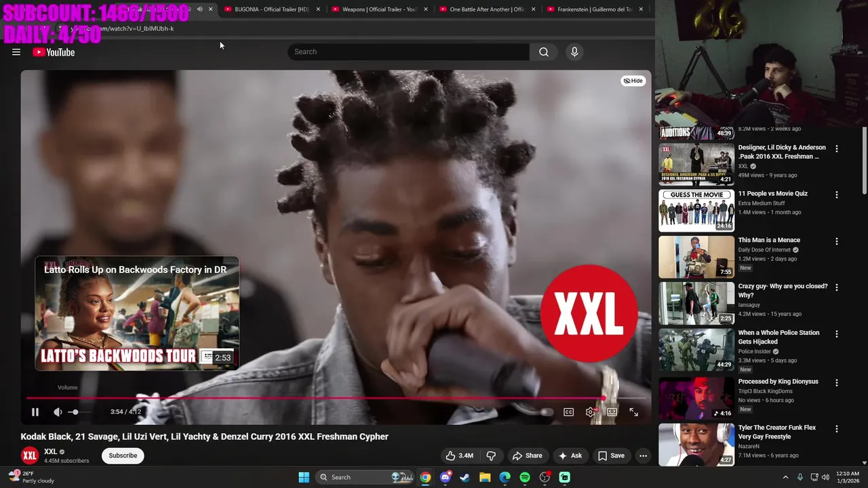The height and width of the screenshot is (488, 868).
Task: Open Tyler The Creator Funk Flex Freestyle thumbnail
Action: (x=696, y=445)
